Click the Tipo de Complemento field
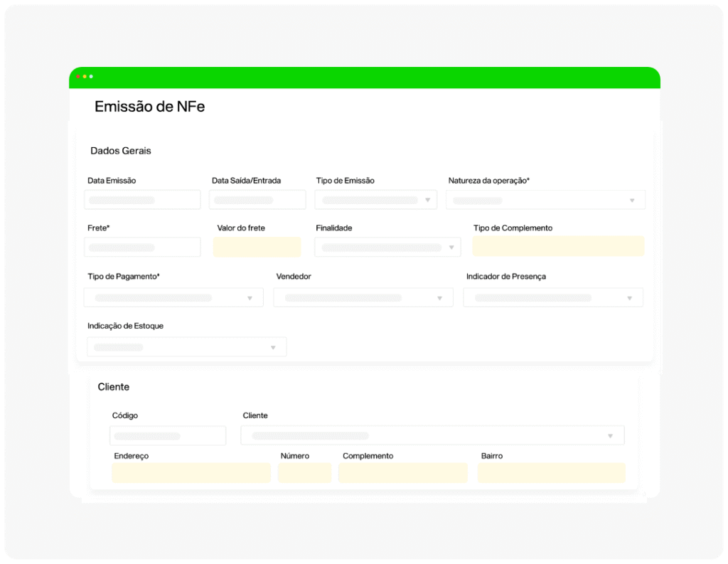The width and height of the screenshot is (728, 564). tap(559, 246)
